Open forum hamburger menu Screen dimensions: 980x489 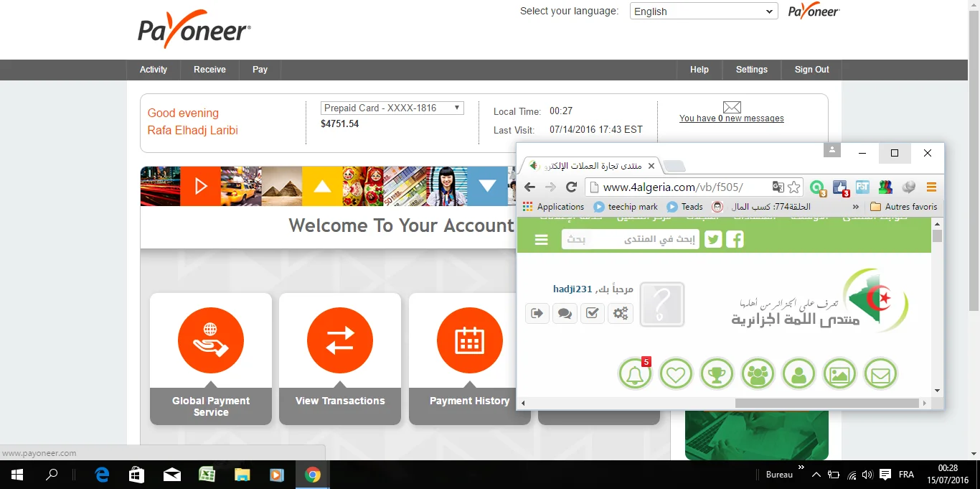point(542,240)
